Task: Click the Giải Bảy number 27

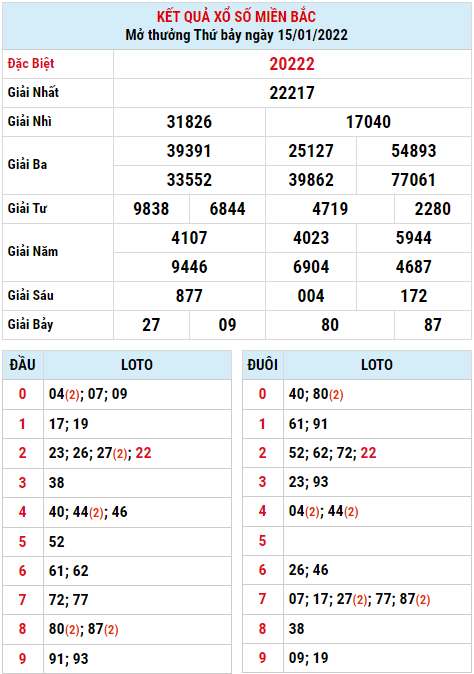Action: pyautogui.click(x=151, y=325)
